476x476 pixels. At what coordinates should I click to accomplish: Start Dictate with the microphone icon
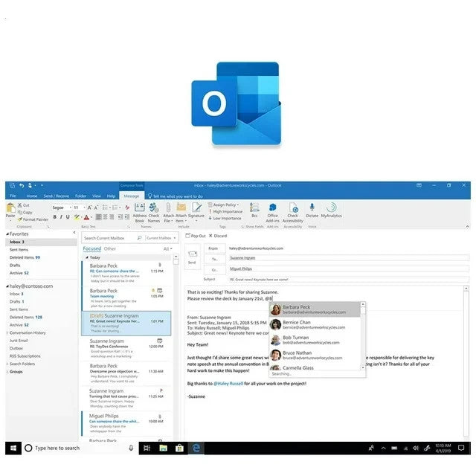[x=312, y=209]
